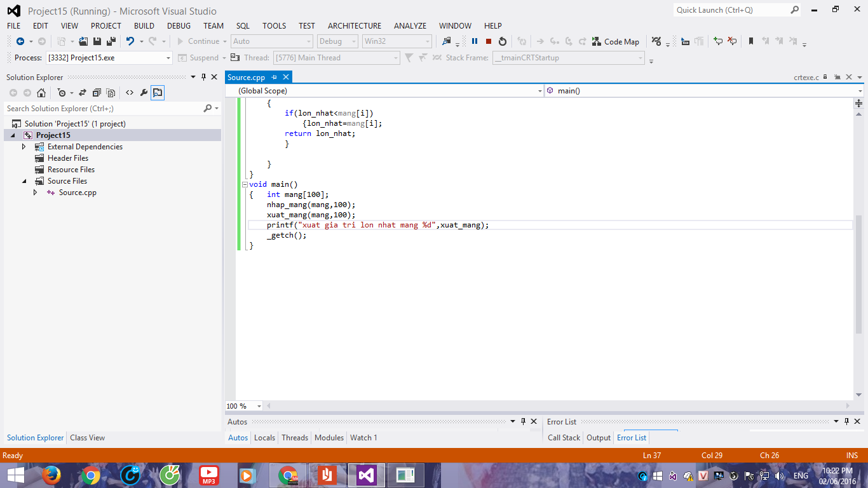Screen dimensions: 868x488
Task: Open the Code Map tool
Action: (x=616, y=41)
